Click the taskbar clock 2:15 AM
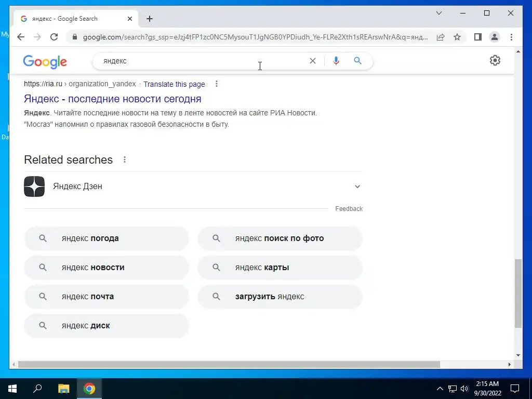The width and height of the screenshot is (532, 399). pyautogui.click(x=487, y=389)
